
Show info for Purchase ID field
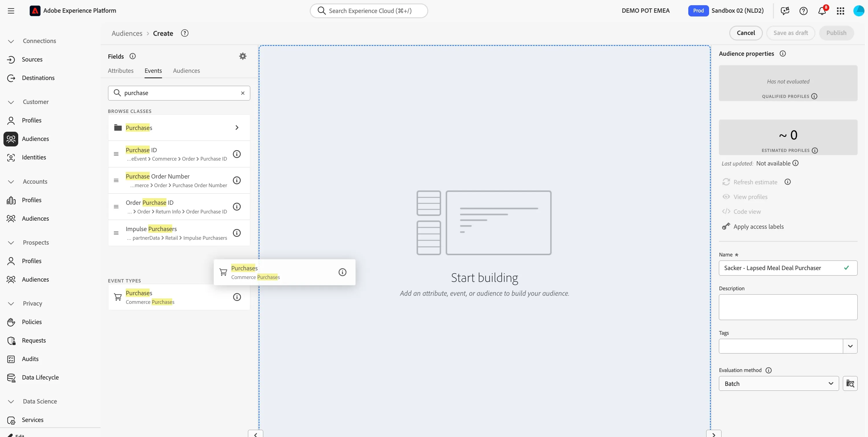pyautogui.click(x=237, y=154)
